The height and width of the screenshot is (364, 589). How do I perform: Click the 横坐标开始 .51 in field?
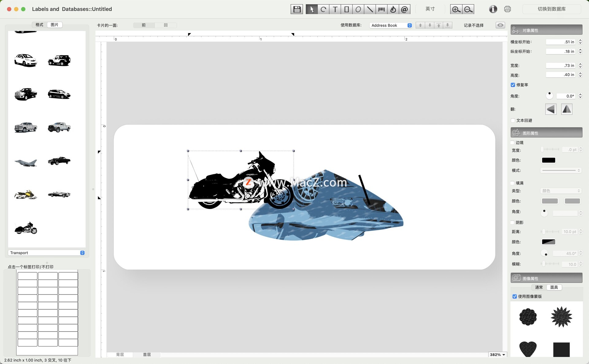coord(561,42)
